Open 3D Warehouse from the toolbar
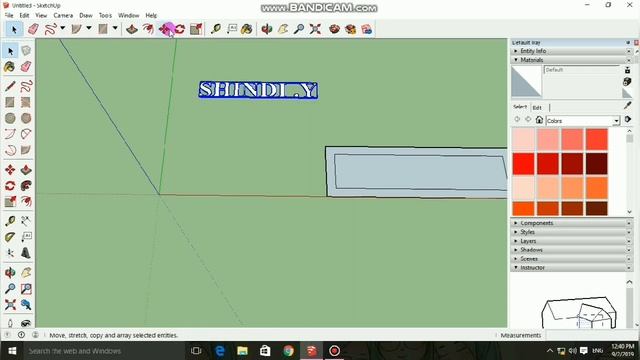This screenshot has width=640, height=360. click(334, 29)
